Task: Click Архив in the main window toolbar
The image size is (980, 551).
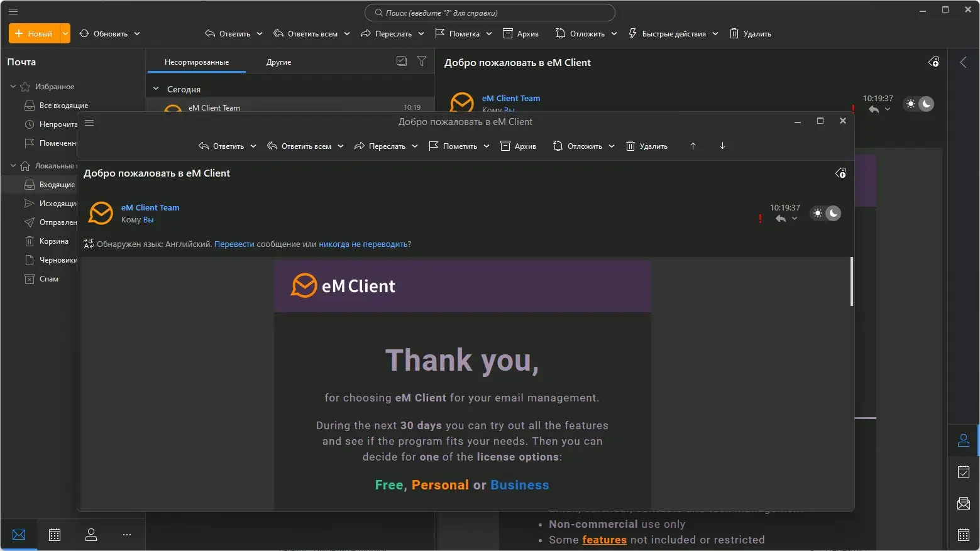Action: pyautogui.click(x=520, y=34)
